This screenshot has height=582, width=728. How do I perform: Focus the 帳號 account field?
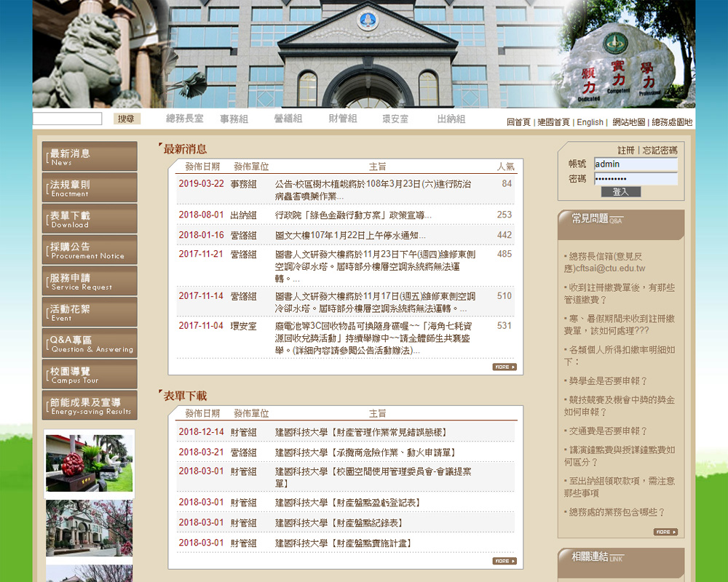[x=636, y=164]
